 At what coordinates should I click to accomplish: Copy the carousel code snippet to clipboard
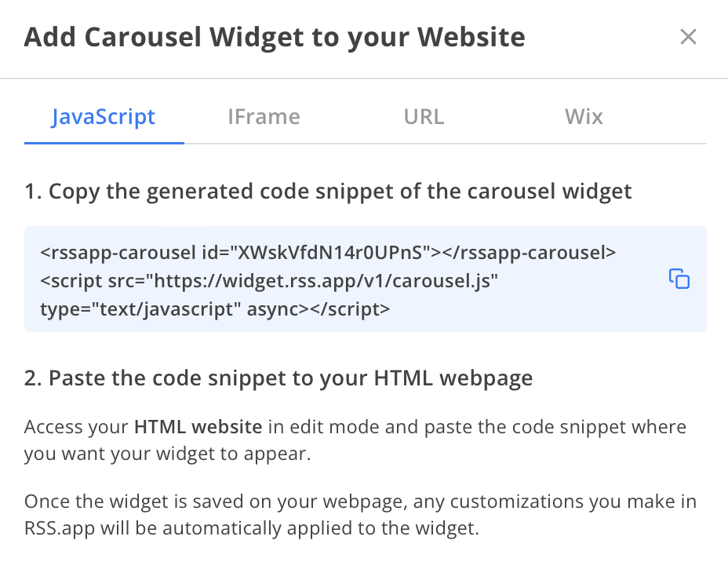click(x=679, y=279)
